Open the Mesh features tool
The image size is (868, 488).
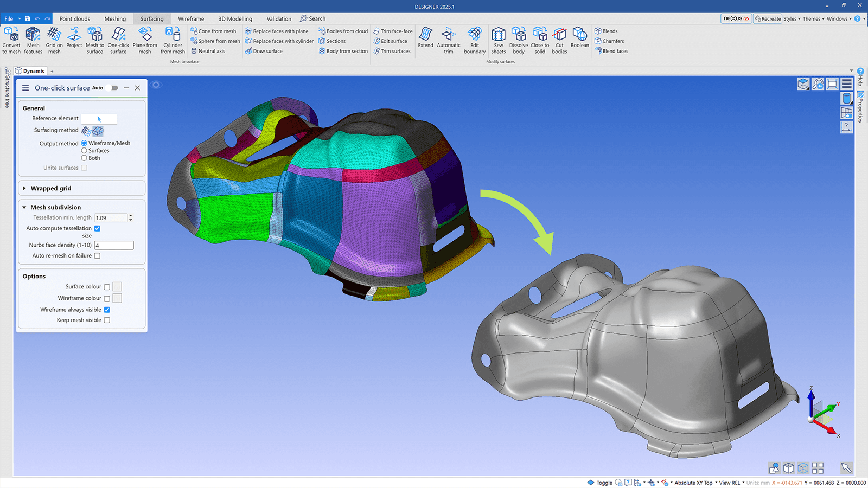(x=33, y=40)
